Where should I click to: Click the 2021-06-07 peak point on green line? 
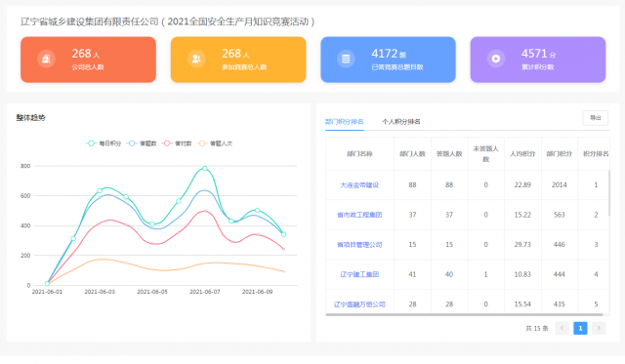click(x=205, y=169)
